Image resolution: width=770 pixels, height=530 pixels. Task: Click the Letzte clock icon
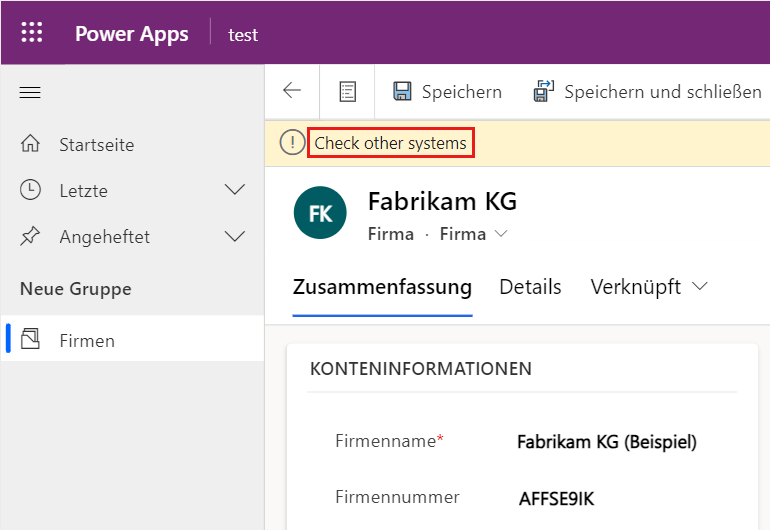pos(30,190)
